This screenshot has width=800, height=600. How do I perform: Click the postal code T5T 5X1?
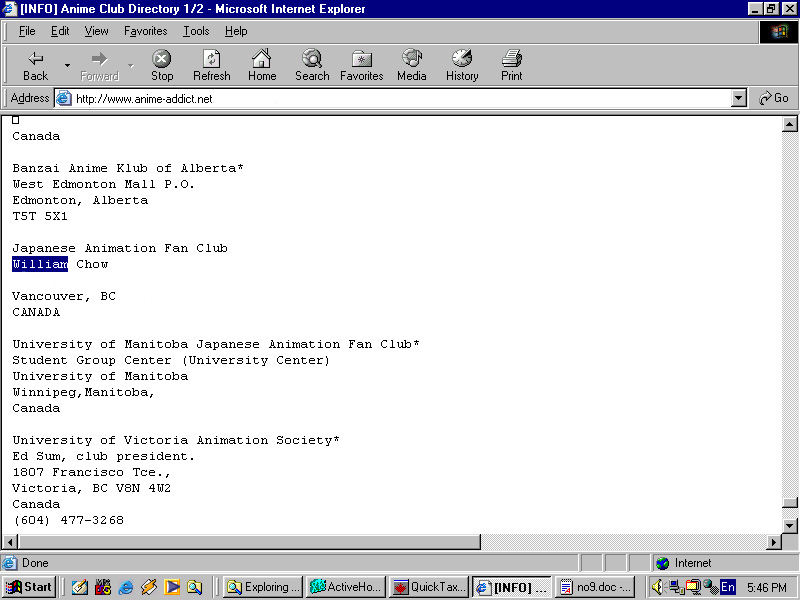point(40,216)
